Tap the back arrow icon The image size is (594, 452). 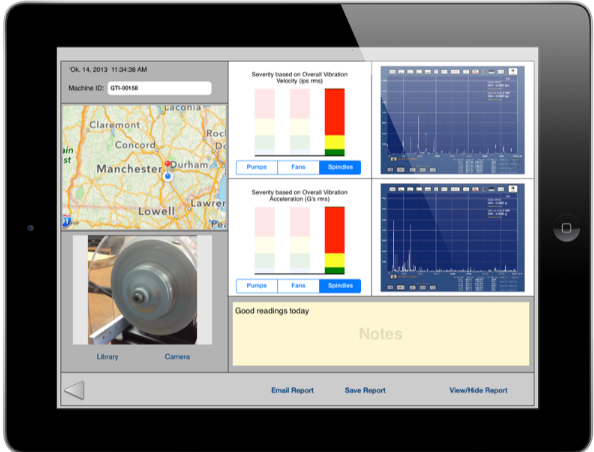tap(75, 390)
